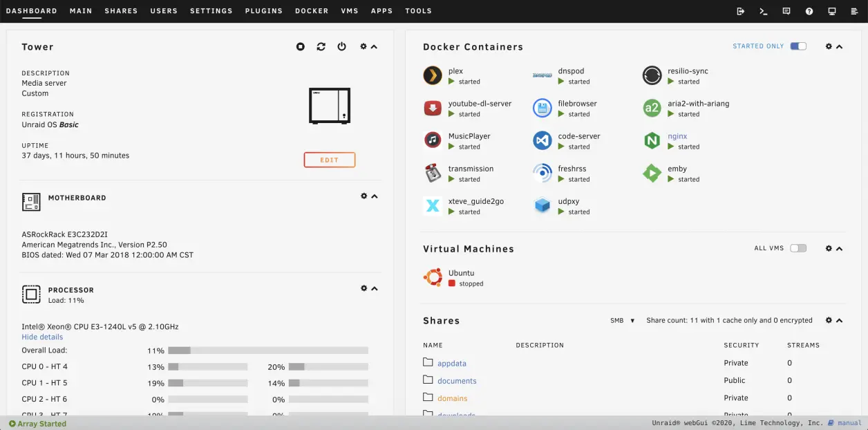868x430 pixels.
Task: Open the resilio-sync container icon
Action: 652,75
